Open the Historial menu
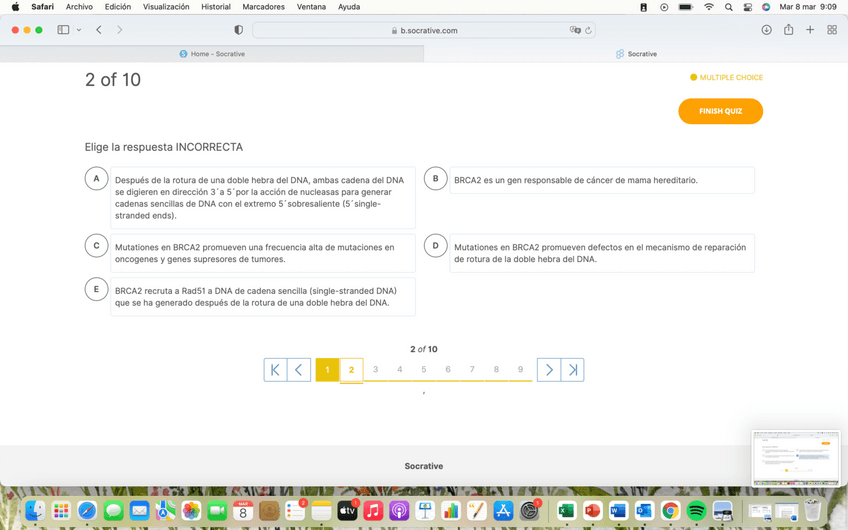848x530 pixels. tap(216, 7)
